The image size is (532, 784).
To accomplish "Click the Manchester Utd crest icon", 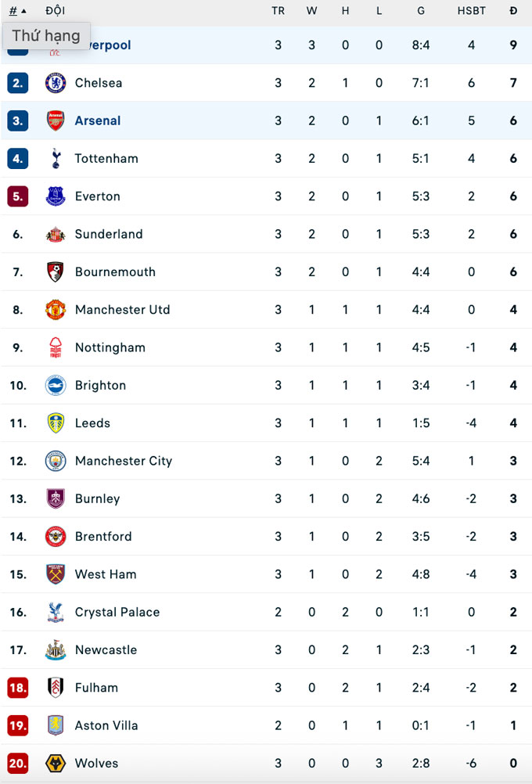I will (56, 310).
